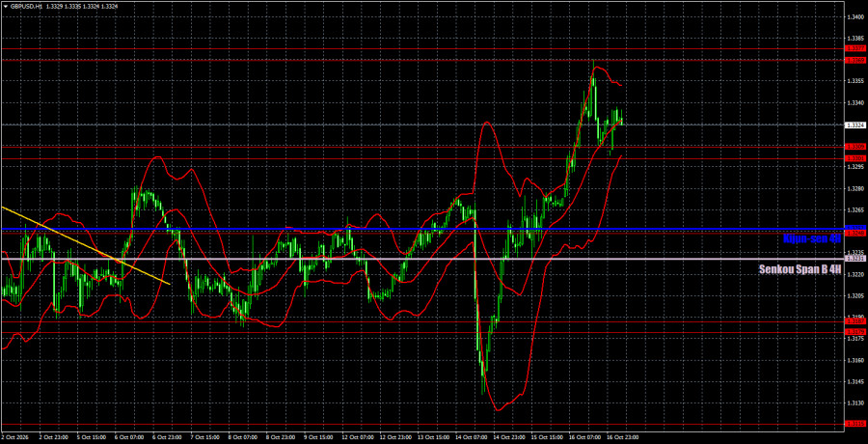Click the 1.3130 price scale value
The height and width of the screenshot is (444, 868).
(x=855, y=403)
